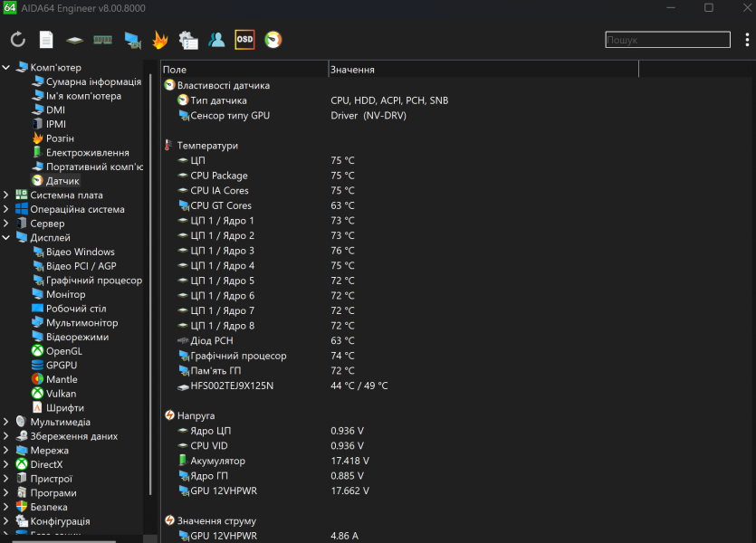
Task: Open the Vulkan tree item
Action: tap(61, 394)
